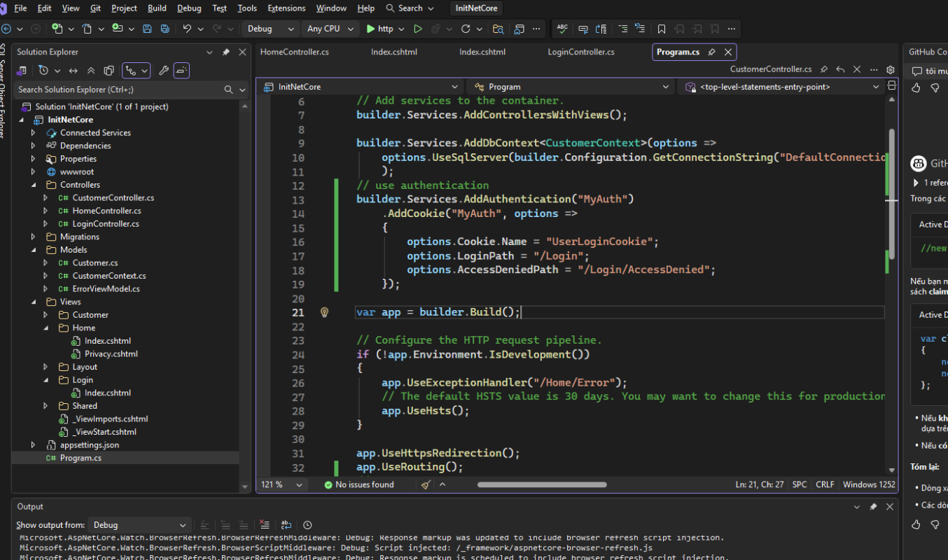Click the No issues found status indicator
The height and width of the screenshot is (560, 948).
(x=358, y=484)
